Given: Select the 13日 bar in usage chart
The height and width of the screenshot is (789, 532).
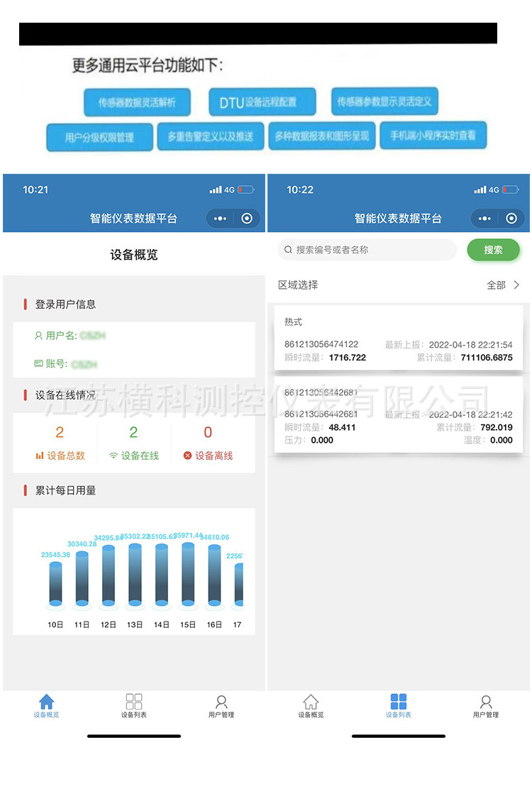Looking at the screenshot, I should tap(135, 575).
